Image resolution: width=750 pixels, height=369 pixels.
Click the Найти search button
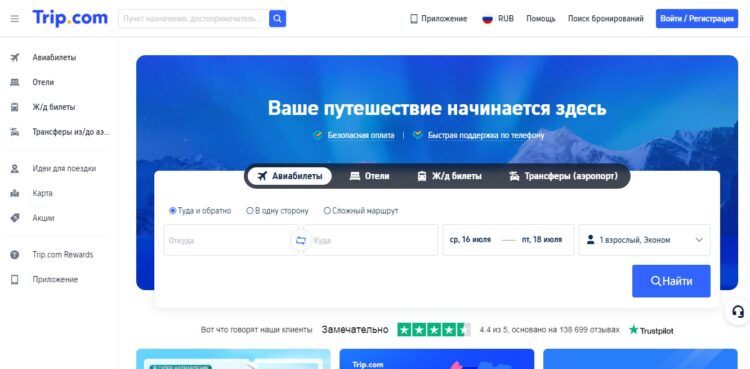tap(671, 281)
